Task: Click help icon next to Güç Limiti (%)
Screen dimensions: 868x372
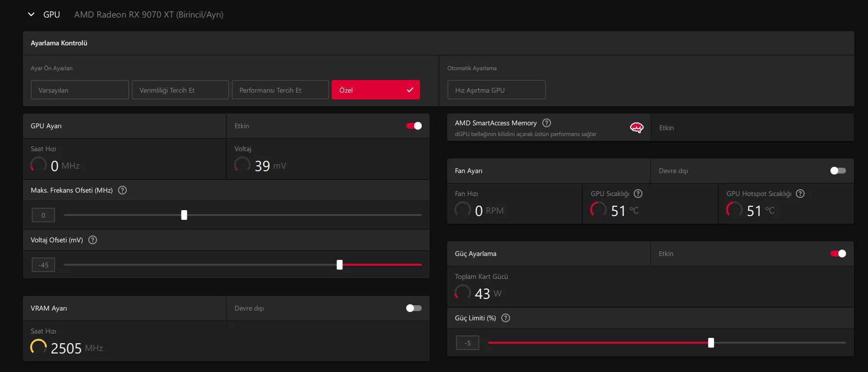Action: click(506, 318)
